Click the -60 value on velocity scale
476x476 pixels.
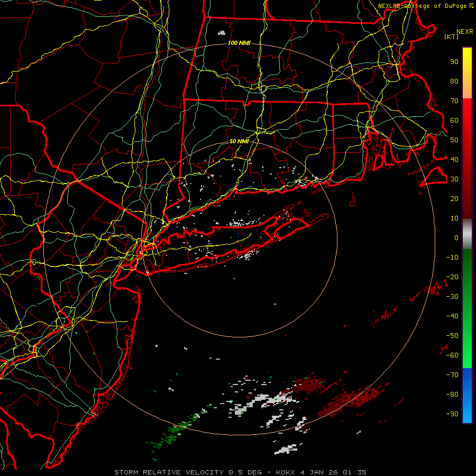click(452, 355)
